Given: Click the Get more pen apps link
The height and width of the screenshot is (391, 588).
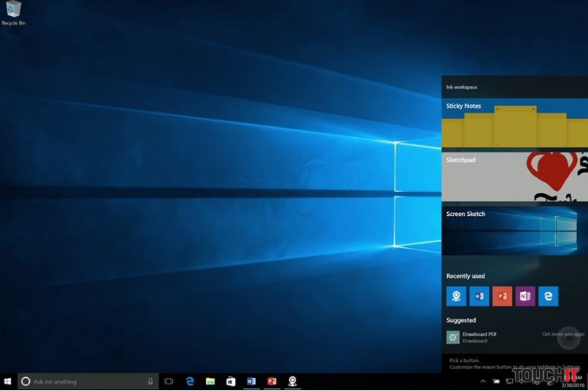Looking at the screenshot, I should tap(562, 334).
